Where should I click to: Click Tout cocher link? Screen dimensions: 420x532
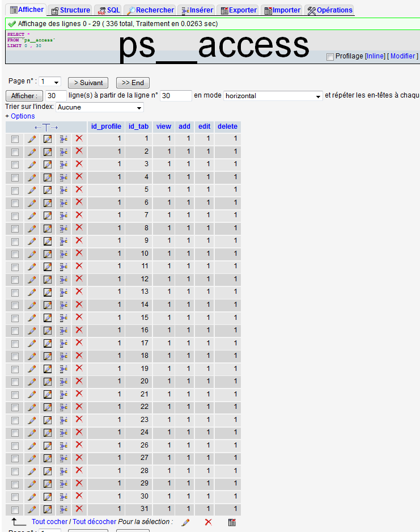pyautogui.click(x=49, y=521)
